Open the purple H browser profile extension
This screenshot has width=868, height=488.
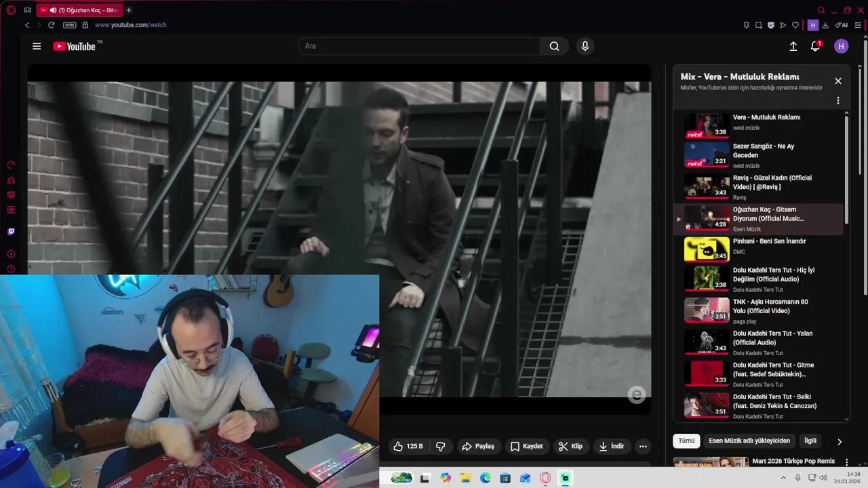(813, 25)
